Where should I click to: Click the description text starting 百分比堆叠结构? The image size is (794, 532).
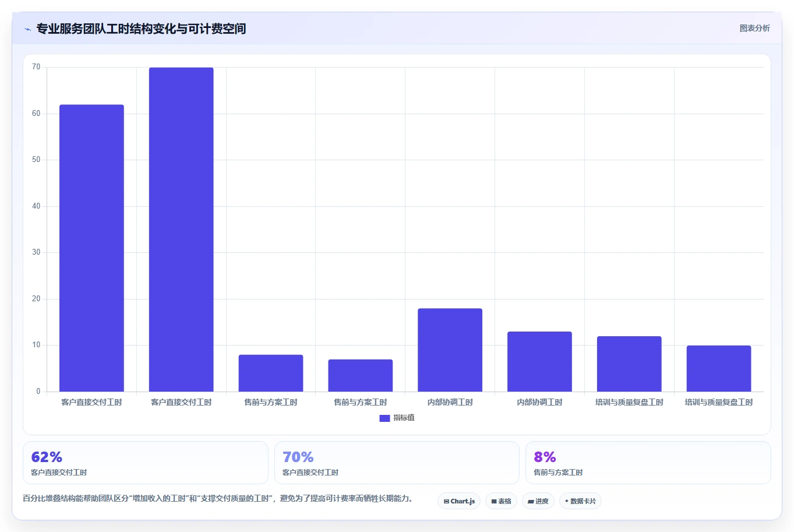coord(218,499)
